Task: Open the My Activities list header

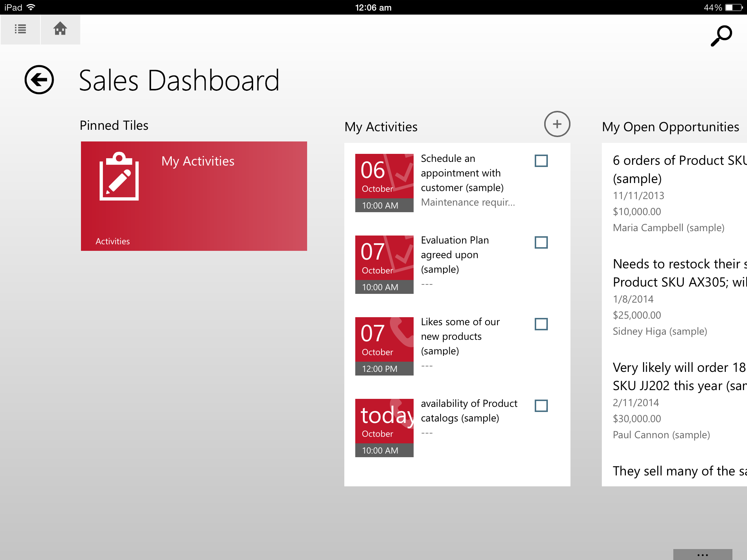Action: 381,127
